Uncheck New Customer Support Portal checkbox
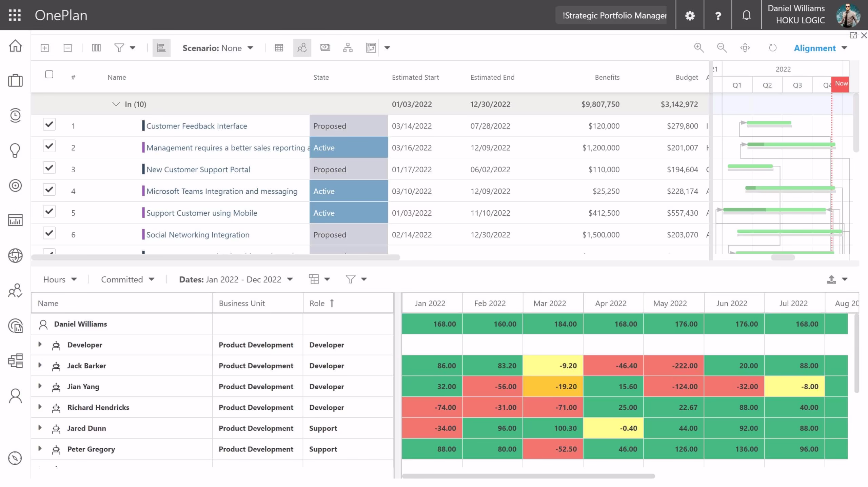 point(49,168)
